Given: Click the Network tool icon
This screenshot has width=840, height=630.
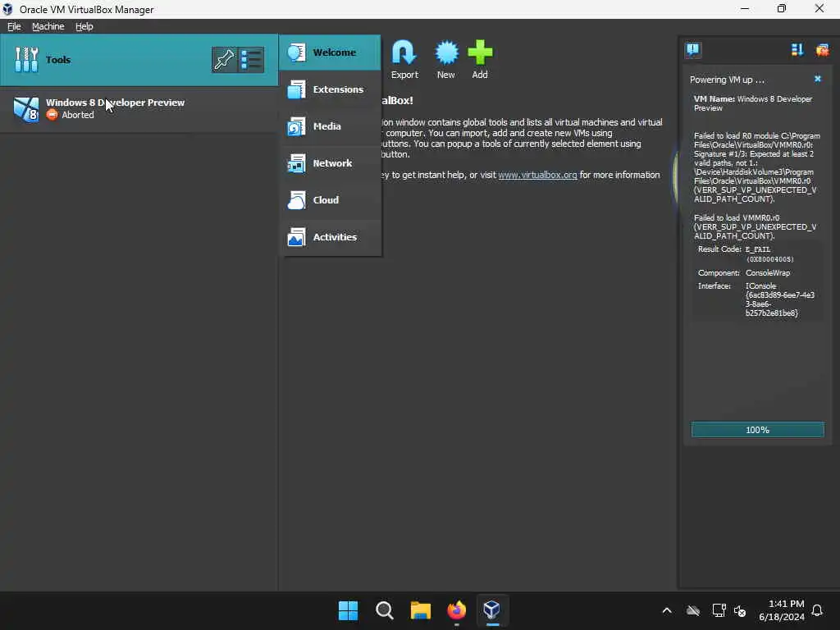Looking at the screenshot, I should click(296, 163).
